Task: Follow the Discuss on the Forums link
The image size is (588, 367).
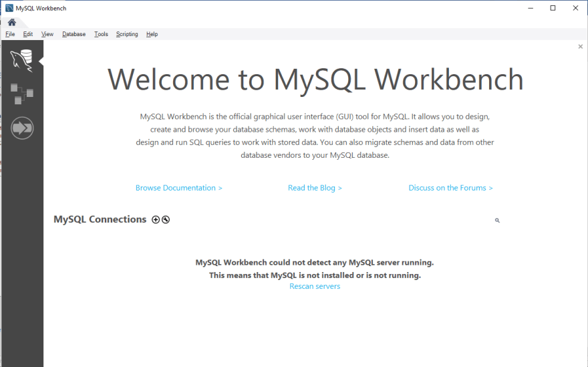Action: click(x=451, y=188)
